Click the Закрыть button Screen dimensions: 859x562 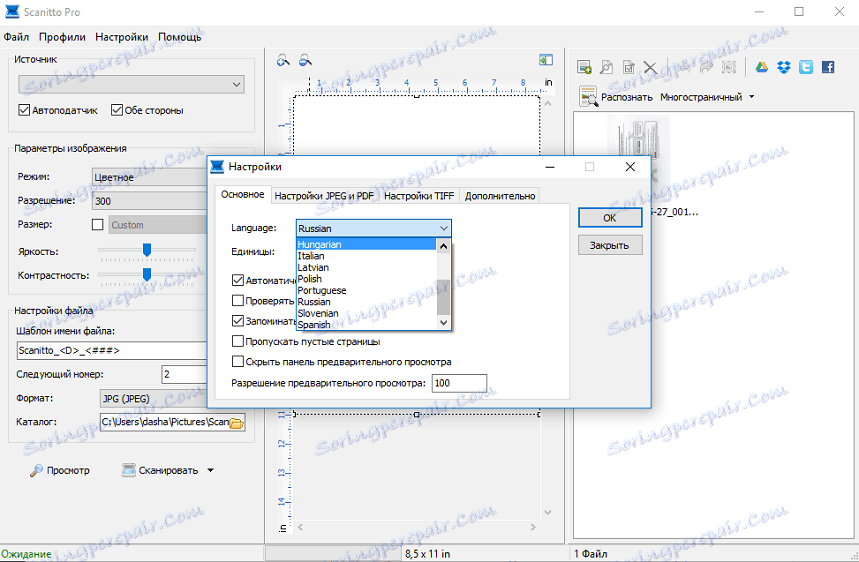click(610, 245)
